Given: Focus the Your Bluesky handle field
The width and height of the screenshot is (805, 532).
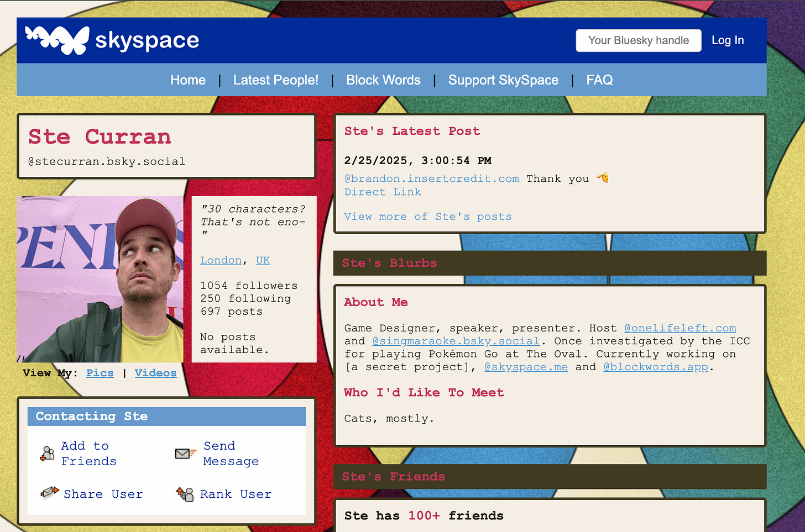Looking at the screenshot, I should pyautogui.click(x=639, y=40).
